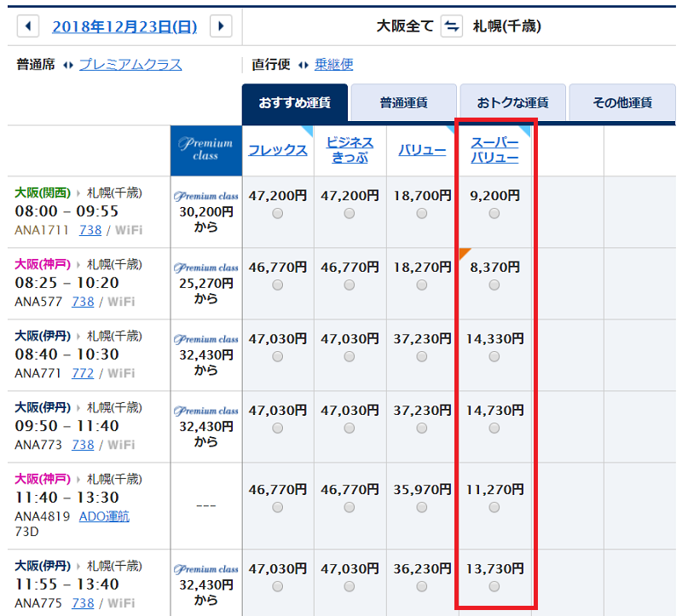Image resolution: width=682 pixels, height=616 pixels.
Task: Select 37,230円 fare for ANA771
Action: (421, 357)
